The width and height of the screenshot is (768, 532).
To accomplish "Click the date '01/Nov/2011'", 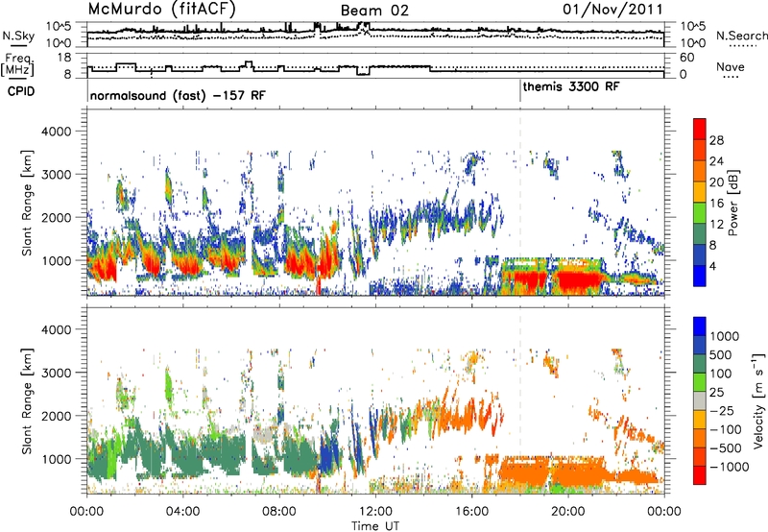I will (x=612, y=9).
